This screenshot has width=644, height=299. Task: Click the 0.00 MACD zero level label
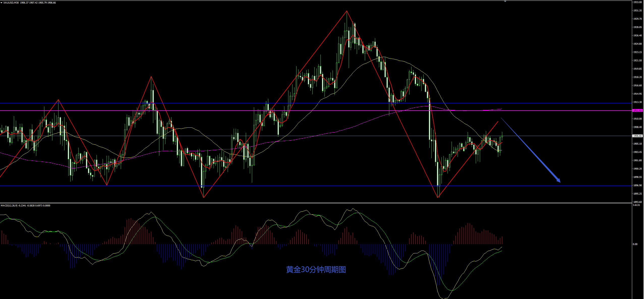635,244
